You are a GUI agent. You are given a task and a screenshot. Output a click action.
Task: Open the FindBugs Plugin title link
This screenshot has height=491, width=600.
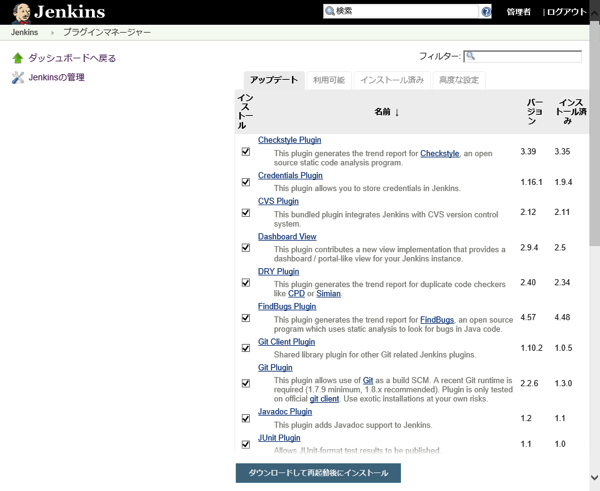coord(287,307)
